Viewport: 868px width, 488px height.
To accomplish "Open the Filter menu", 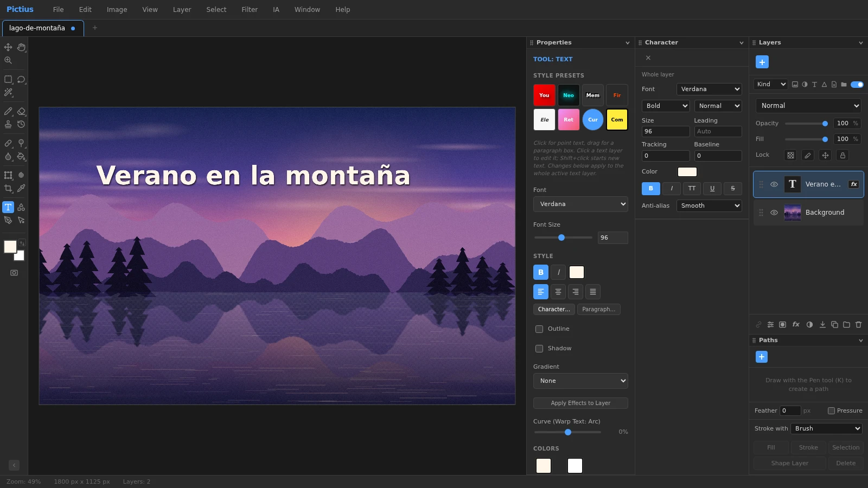I will 250,10.
